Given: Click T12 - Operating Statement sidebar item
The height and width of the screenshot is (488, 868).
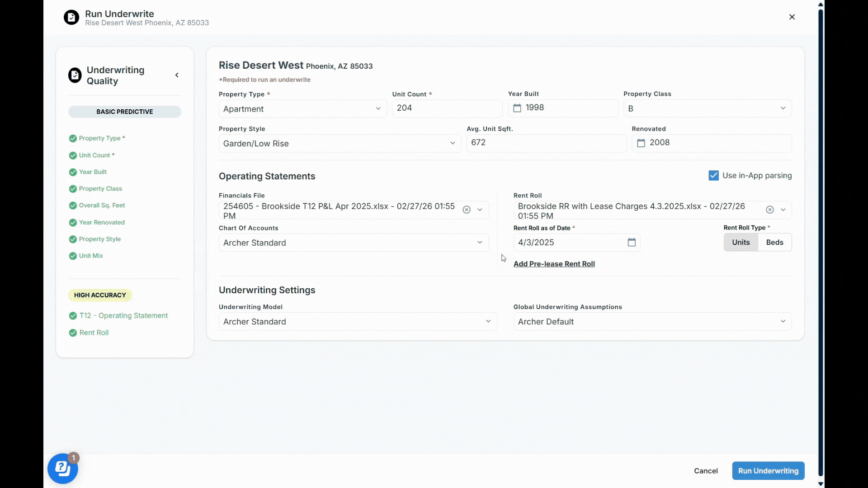Looking at the screenshot, I should tap(123, 316).
